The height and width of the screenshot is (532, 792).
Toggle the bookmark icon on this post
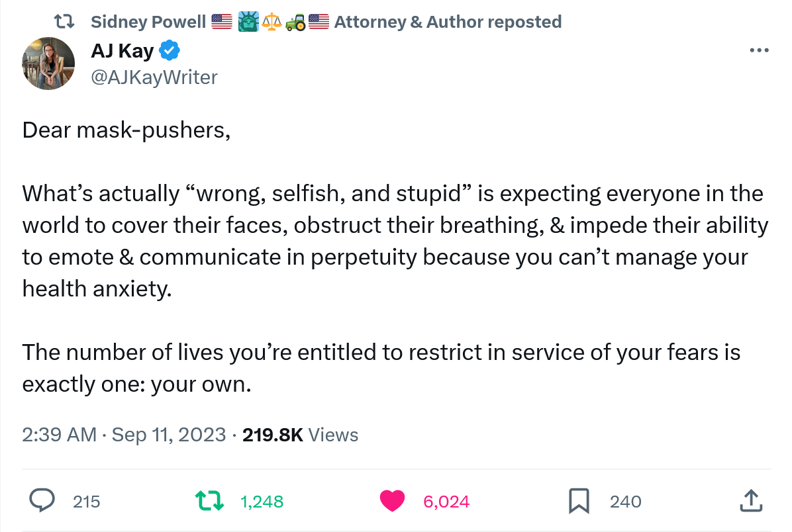(579, 501)
